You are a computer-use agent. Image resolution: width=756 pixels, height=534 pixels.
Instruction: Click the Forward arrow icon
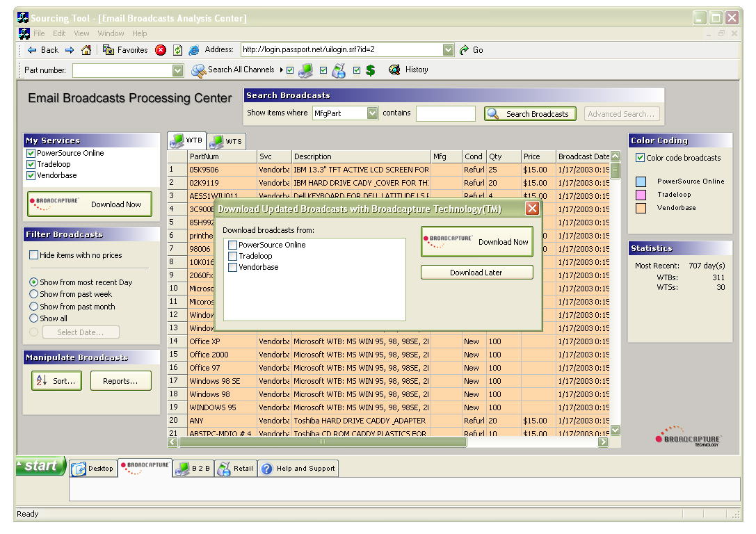(x=70, y=50)
